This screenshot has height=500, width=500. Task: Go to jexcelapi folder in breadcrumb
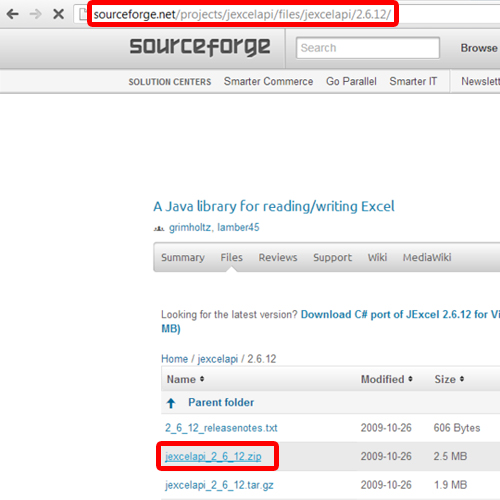218,359
